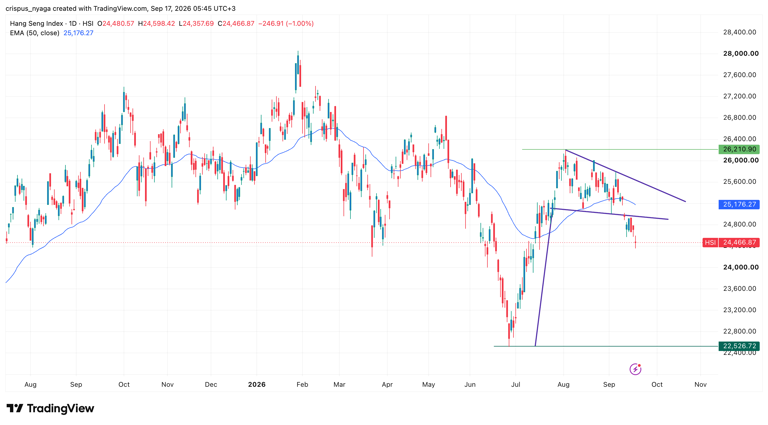The image size is (768, 425).
Task: Click the 2026 year label on time axis
Action: click(257, 384)
